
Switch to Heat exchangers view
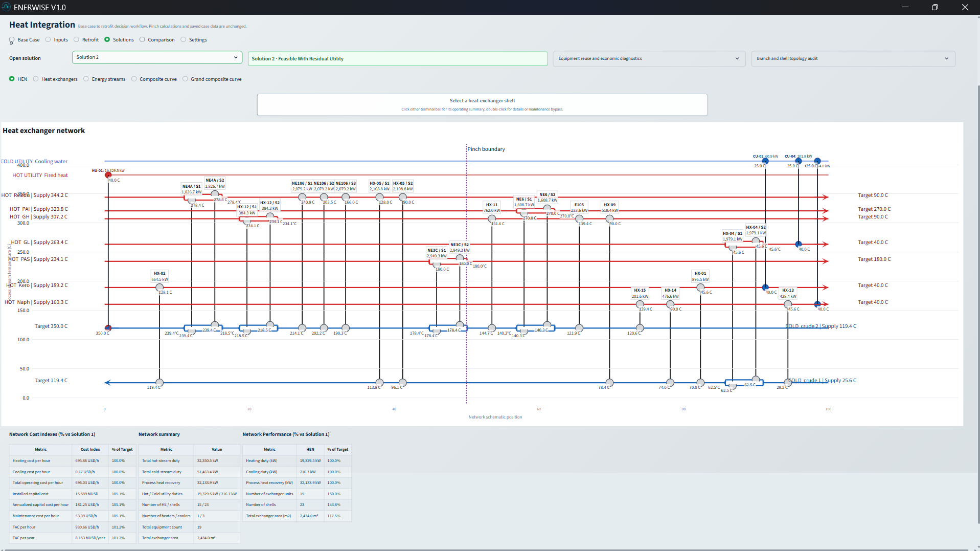[55, 79]
